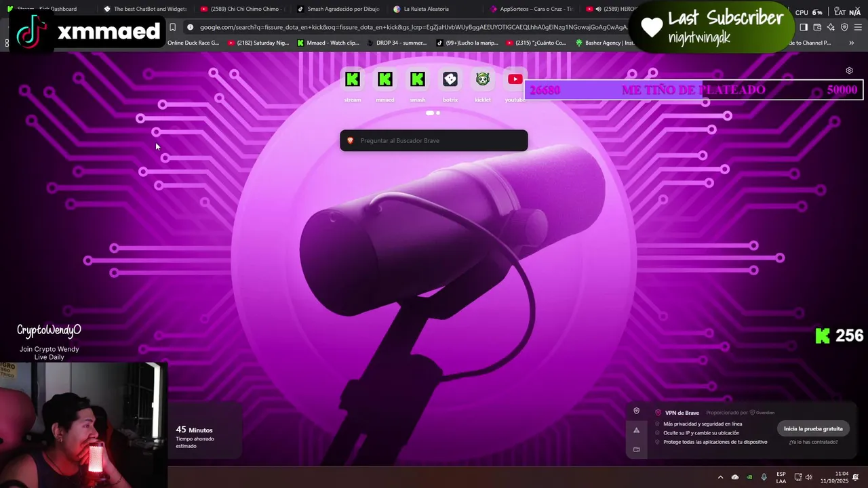Switch to 'The best ChatBot and Widgets' tab
868x488 pixels.
pos(144,9)
